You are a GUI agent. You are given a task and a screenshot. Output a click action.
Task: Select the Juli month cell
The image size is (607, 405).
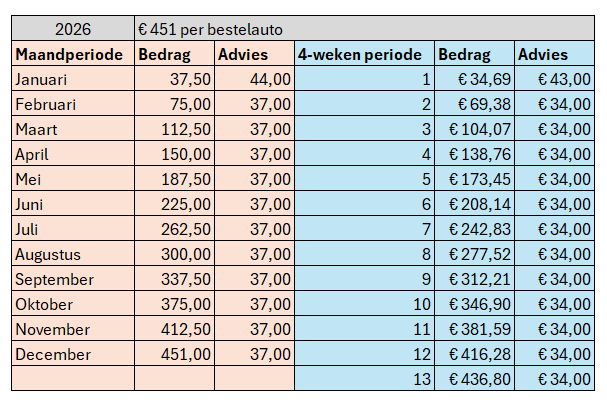pyautogui.click(x=73, y=228)
